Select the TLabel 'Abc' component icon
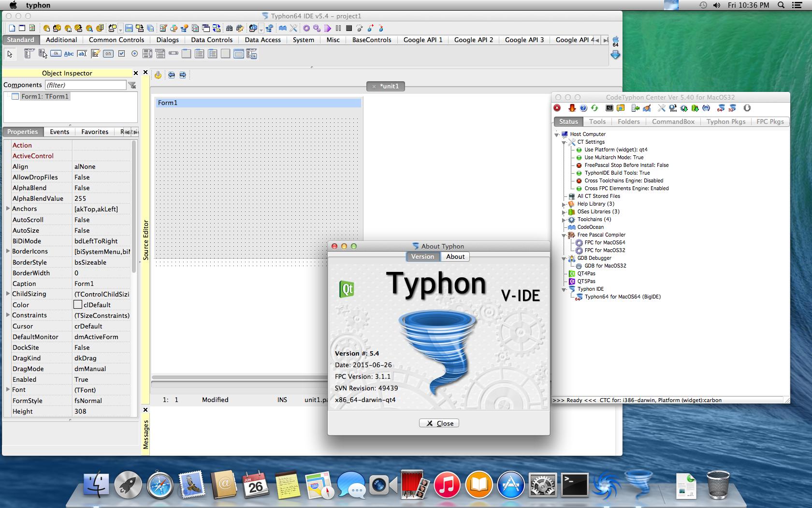 [69, 54]
